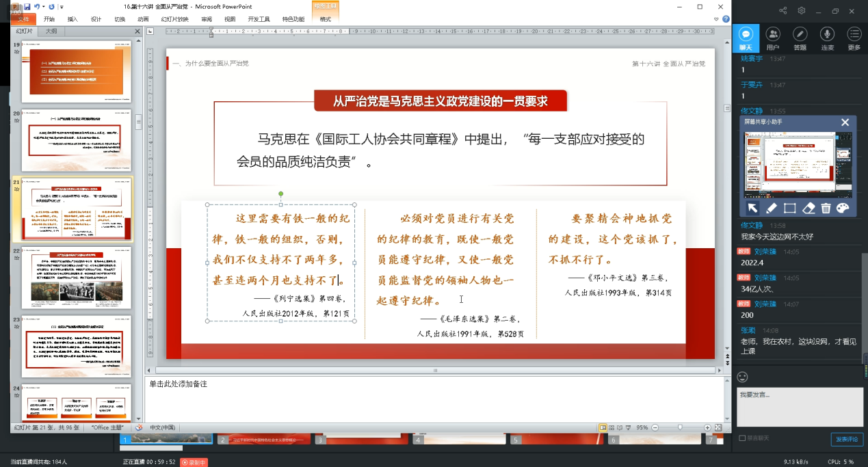The image size is (868, 467).
Task: Open the 插入 ribbon tab
Action: 73,19
